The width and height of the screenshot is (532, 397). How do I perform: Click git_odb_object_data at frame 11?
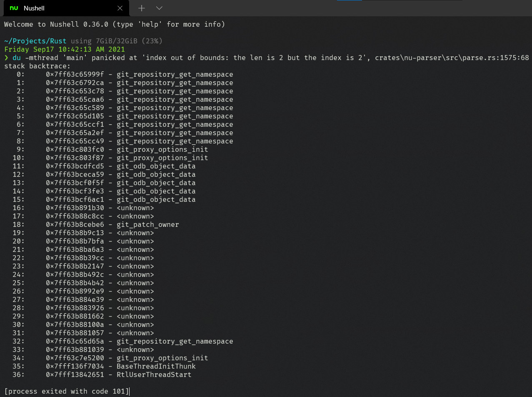[156, 166]
